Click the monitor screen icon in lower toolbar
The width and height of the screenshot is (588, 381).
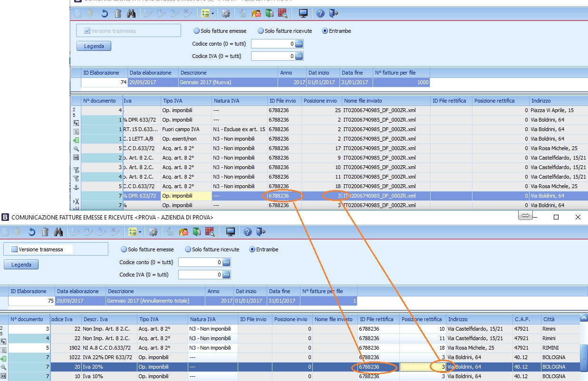[x=231, y=232]
